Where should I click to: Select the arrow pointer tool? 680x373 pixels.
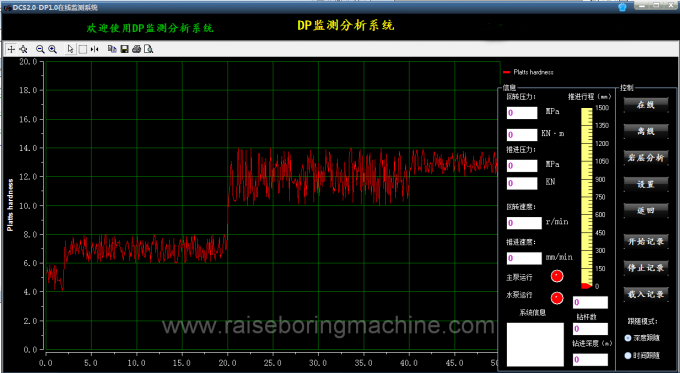pyautogui.click(x=71, y=49)
